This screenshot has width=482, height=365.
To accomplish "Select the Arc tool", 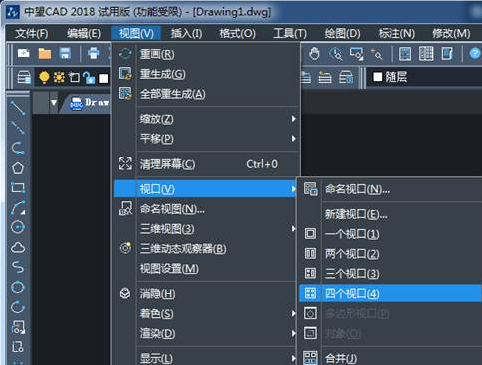I will 18,207.
